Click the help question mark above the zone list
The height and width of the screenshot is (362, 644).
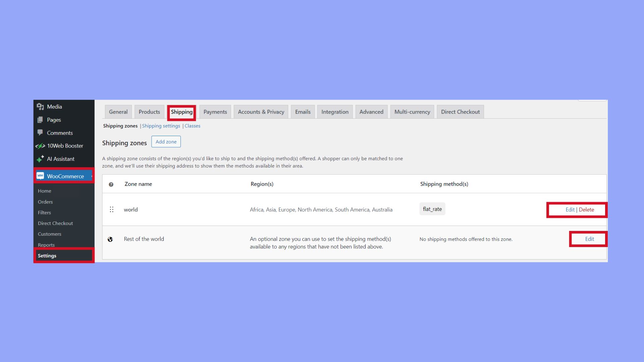[x=111, y=184]
